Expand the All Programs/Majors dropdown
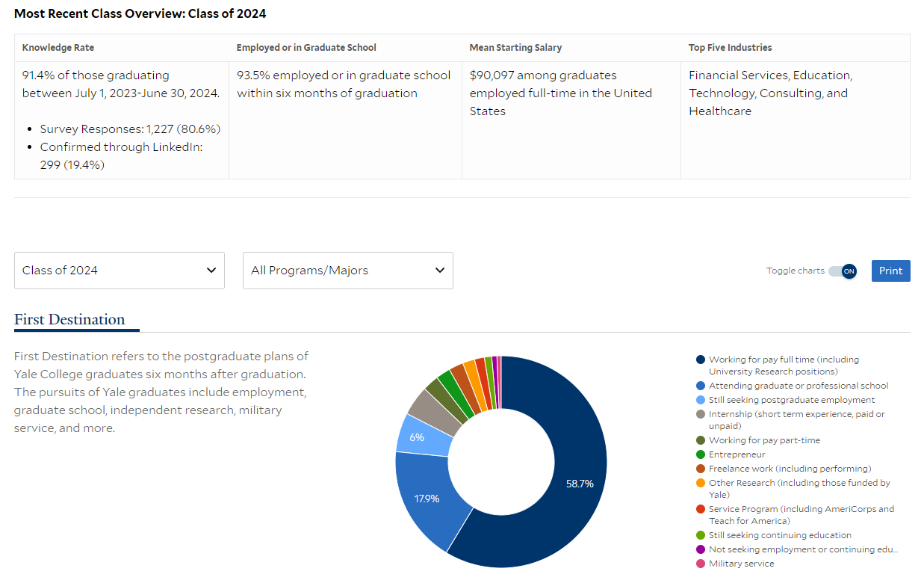This screenshot has width=924, height=586. (348, 271)
